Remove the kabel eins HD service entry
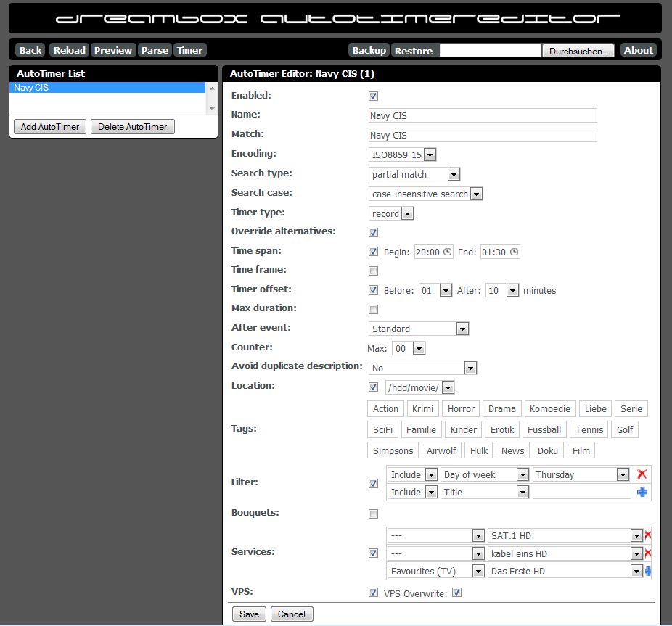672x626 pixels. pos(647,553)
